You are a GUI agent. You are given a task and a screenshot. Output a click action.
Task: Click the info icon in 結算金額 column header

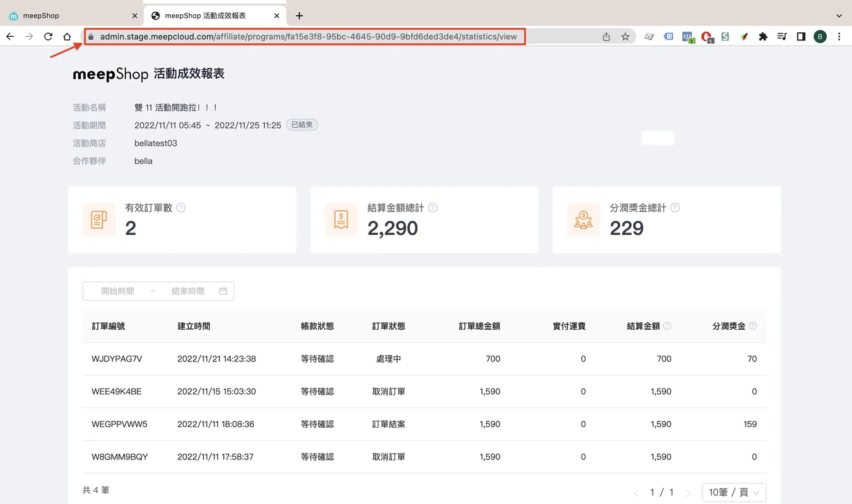click(x=667, y=326)
